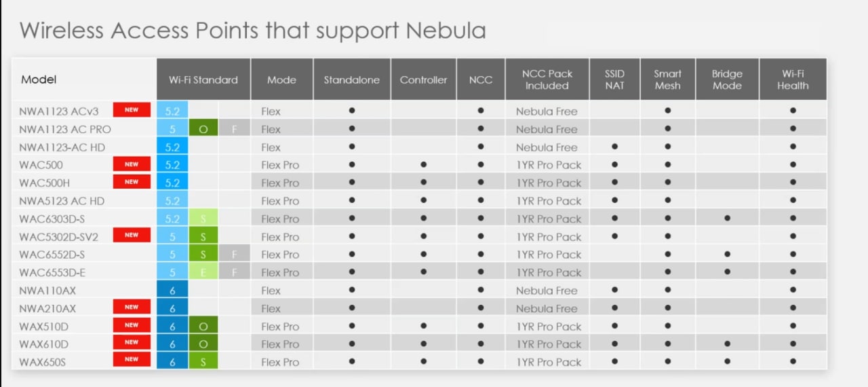The image size is (868, 387).
Task: Click the Standalone column header
Action: 351,80
